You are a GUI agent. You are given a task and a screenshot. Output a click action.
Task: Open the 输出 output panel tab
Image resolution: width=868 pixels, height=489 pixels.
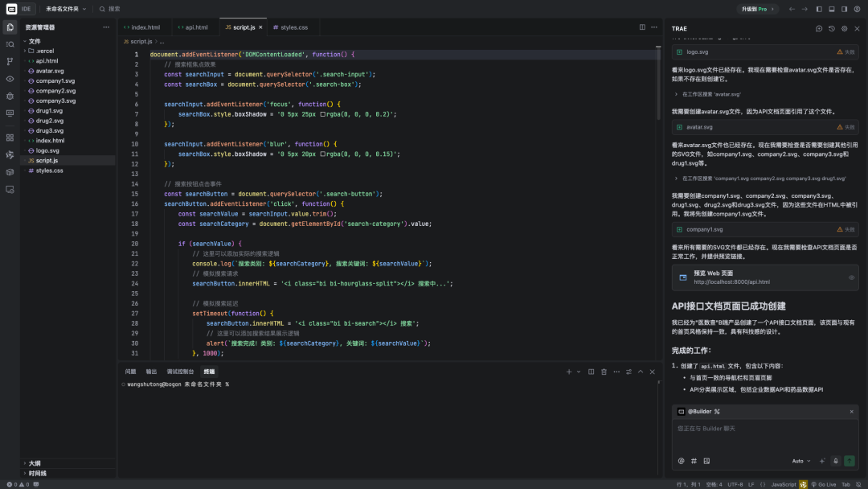click(151, 372)
